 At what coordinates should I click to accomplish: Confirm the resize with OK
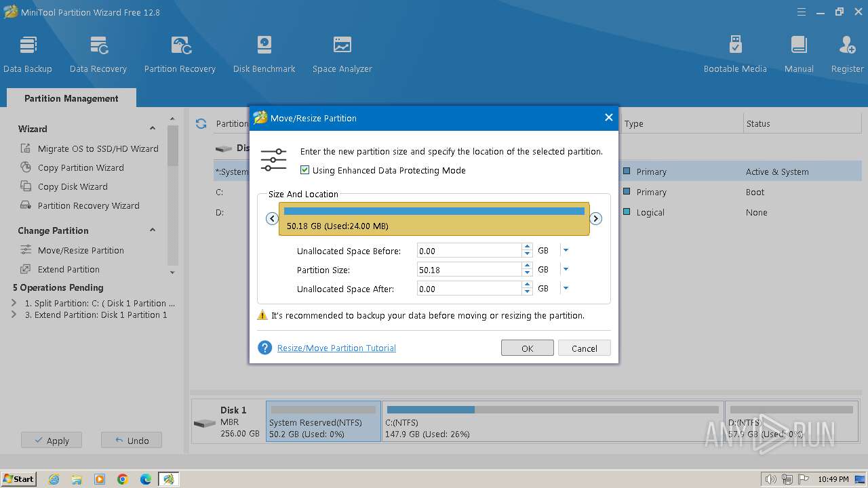pyautogui.click(x=528, y=348)
